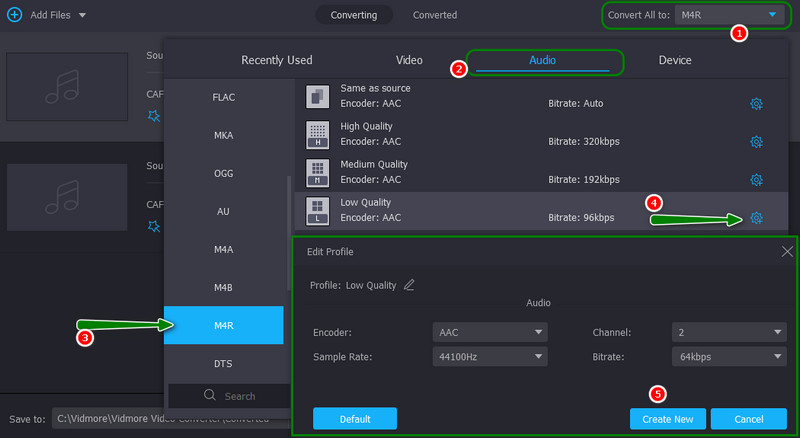The height and width of the screenshot is (438, 800).
Task: Click the format Search field
Action: (229, 396)
